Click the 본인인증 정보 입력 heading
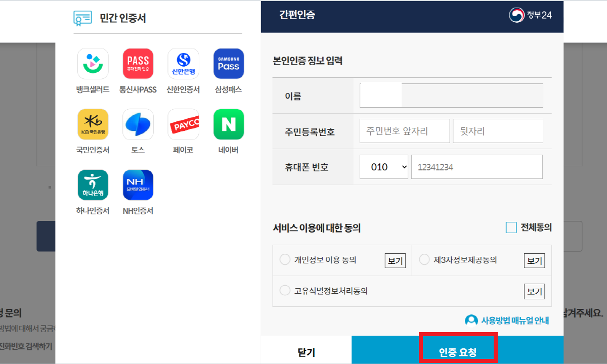This screenshot has width=607, height=364. (x=308, y=61)
